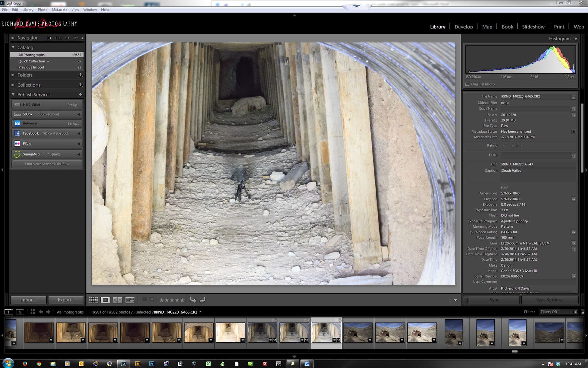
Task: Open the Metadata menu
Action: coord(59,10)
